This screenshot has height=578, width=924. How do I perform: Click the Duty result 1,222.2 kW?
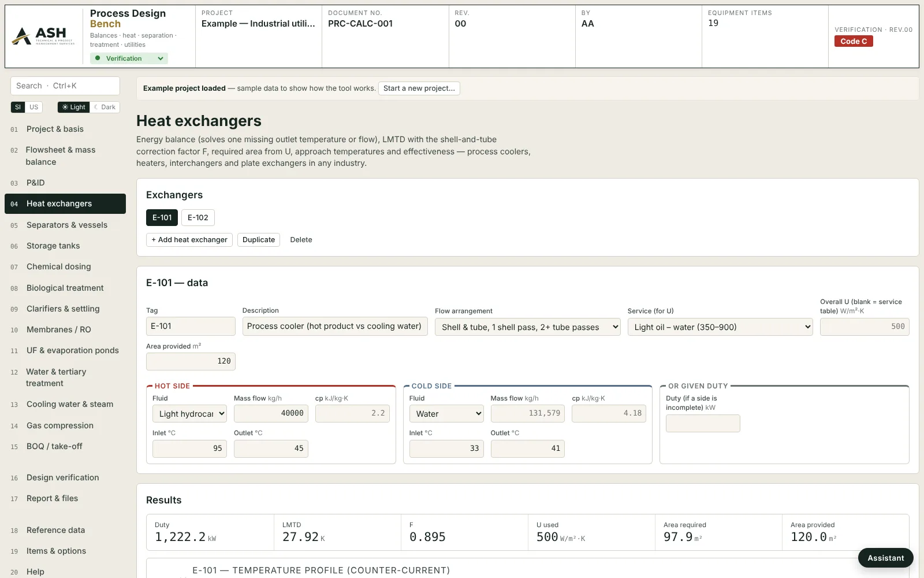[x=185, y=537]
